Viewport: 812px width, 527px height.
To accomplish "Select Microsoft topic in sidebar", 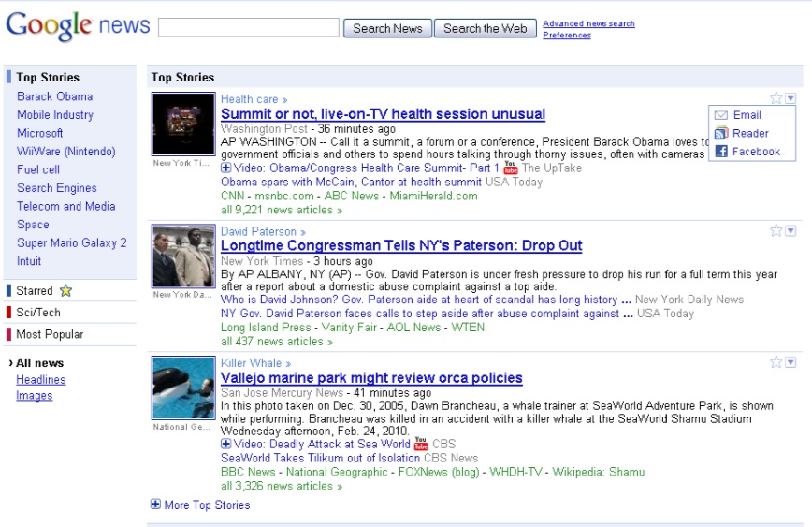I will tap(40, 133).
